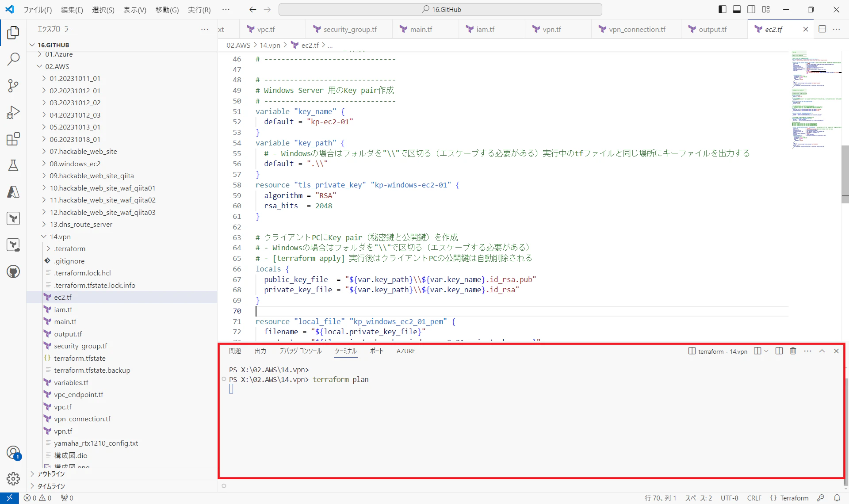Open the Source Control view
849x504 pixels.
(x=13, y=85)
